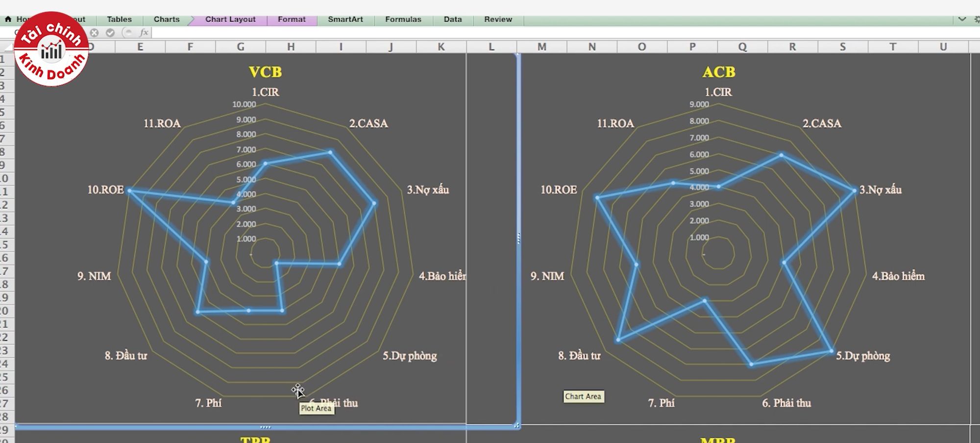Open the SmartArt ribbon tab
Image resolution: width=980 pixels, height=443 pixels.
(345, 19)
